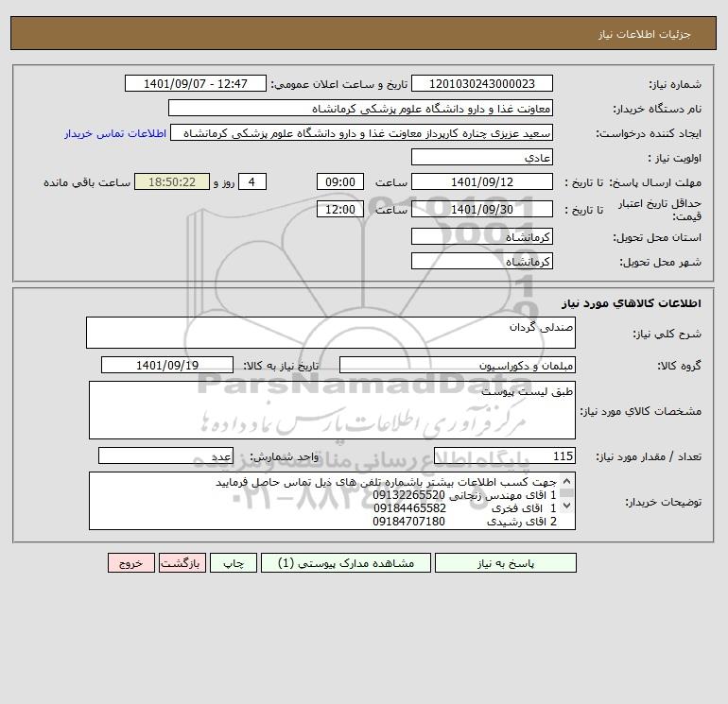Click the buyer organization name field
The image size is (728, 704).
point(360,108)
